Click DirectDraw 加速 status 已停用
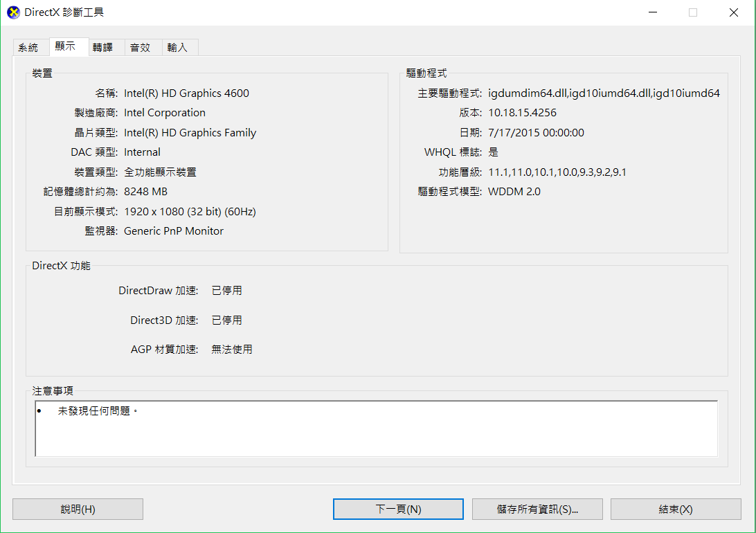The height and width of the screenshot is (533, 756). [x=226, y=290]
